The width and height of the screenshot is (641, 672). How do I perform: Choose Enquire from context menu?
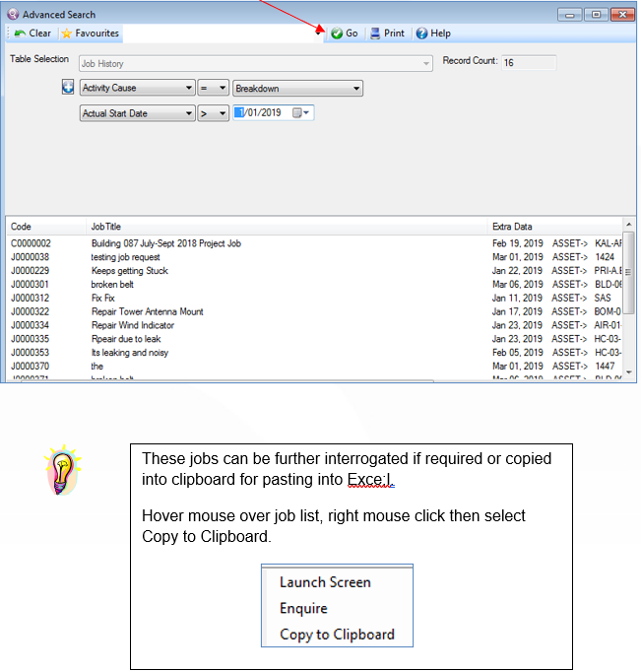coord(303,609)
